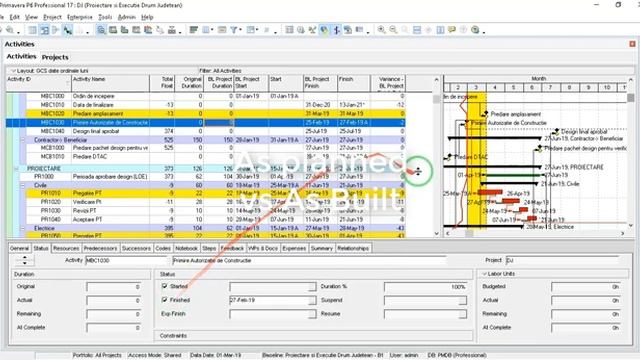This screenshot has width=640, height=360.
Task: Click the Original Duration column header
Action: click(189, 83)
